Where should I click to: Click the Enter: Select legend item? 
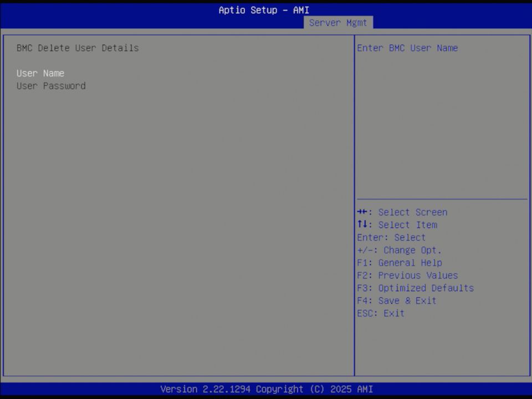coord(391,237)
